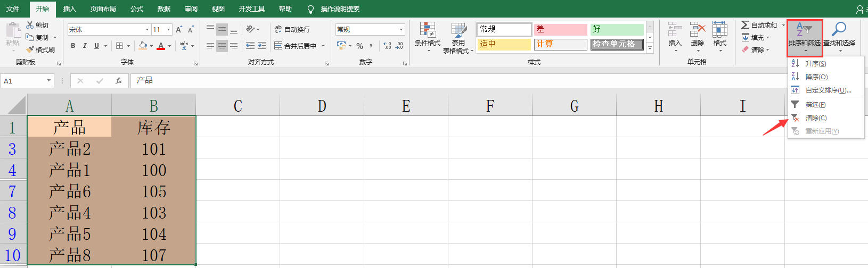
Task: Open the number format dropdown (常规)
Action: [x=401, y=29]
